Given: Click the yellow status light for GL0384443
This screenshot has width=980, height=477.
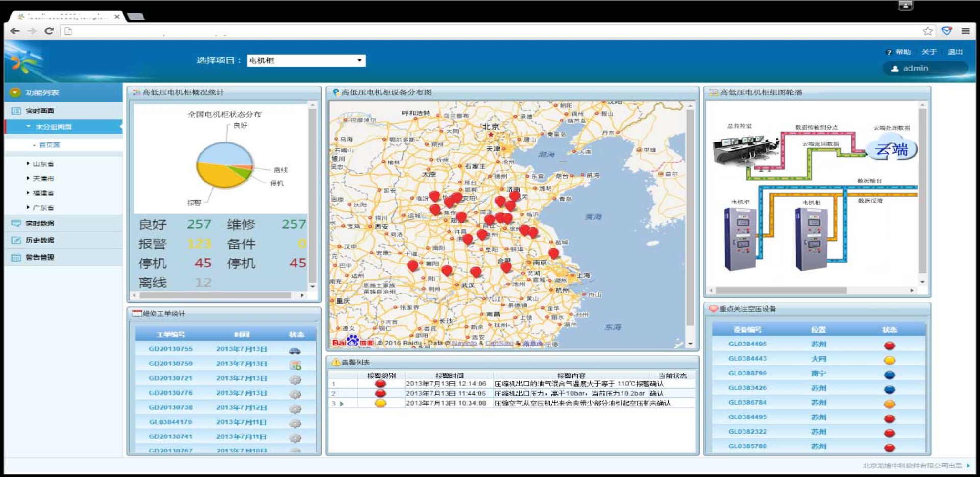Looking at the screenshot, I should coord(889,360).
